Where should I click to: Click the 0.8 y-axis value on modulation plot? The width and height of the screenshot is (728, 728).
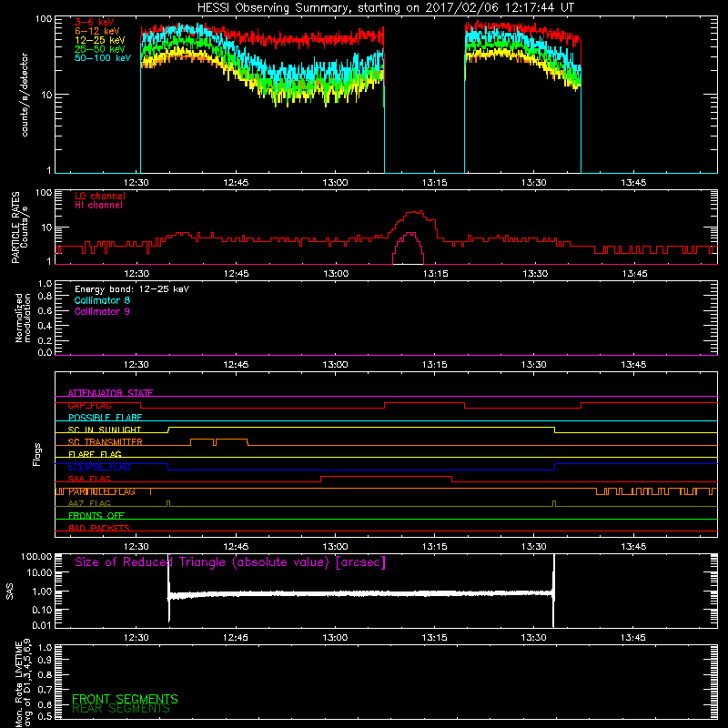tap(45, 296)
